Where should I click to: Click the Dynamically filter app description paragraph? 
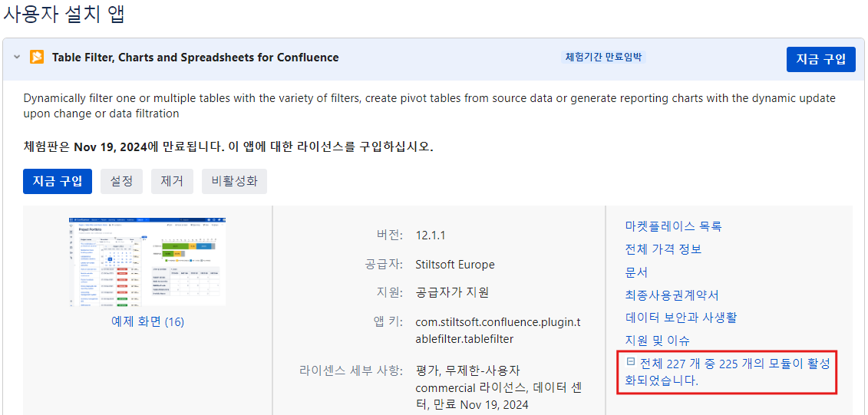pyautogui.click(x=430, y=106)
